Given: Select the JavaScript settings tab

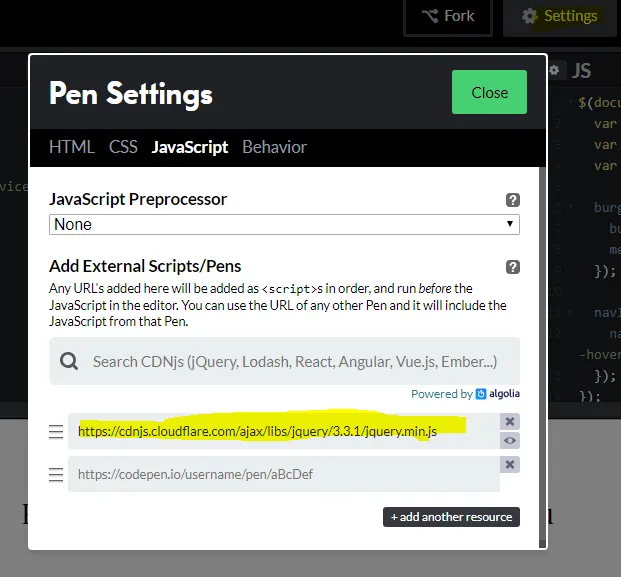Looking at the screenshot, I should (x=190, y=147).
